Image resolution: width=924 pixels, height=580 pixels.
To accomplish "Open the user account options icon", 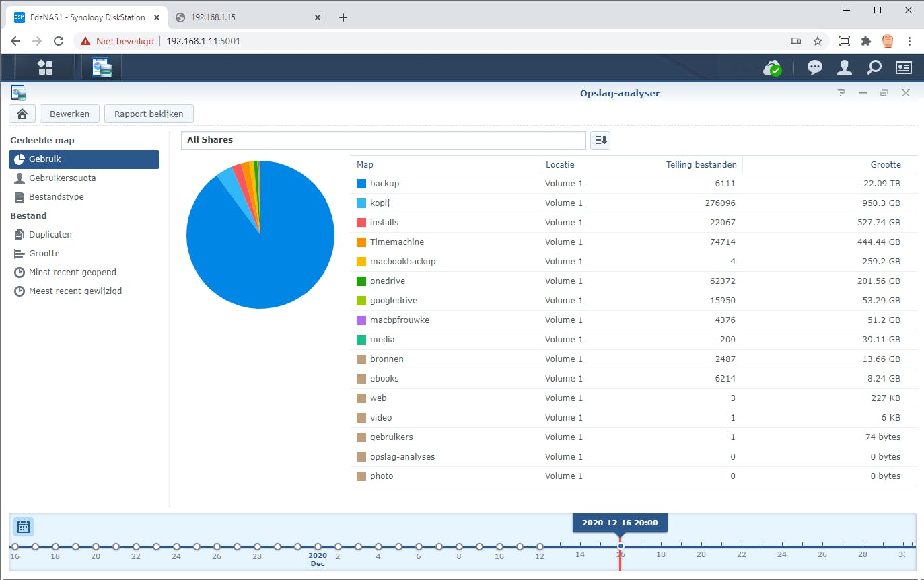I will pyautogui.click(x=844, y=67).
